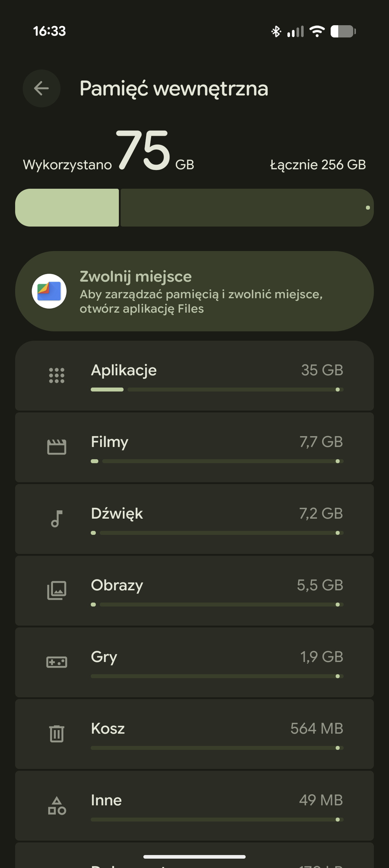The width and height of the screenshot is (389, 868).
Task: Tap the back arrow button
Action: pyautogui.click(x=41, y=88)
